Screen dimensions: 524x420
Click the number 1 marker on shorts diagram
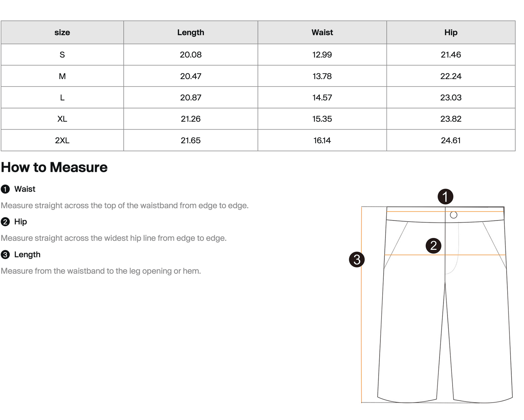tap(445, 197)
